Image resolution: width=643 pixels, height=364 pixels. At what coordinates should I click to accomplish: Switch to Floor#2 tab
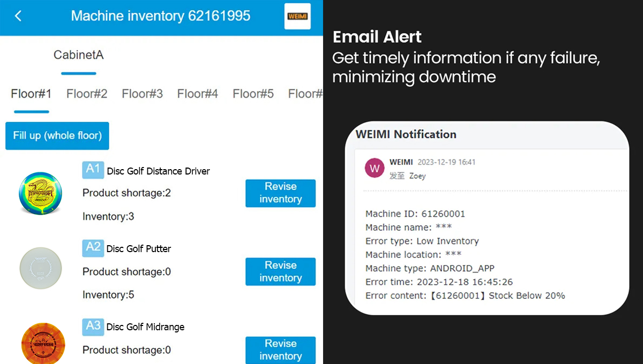tap(87, 94)
